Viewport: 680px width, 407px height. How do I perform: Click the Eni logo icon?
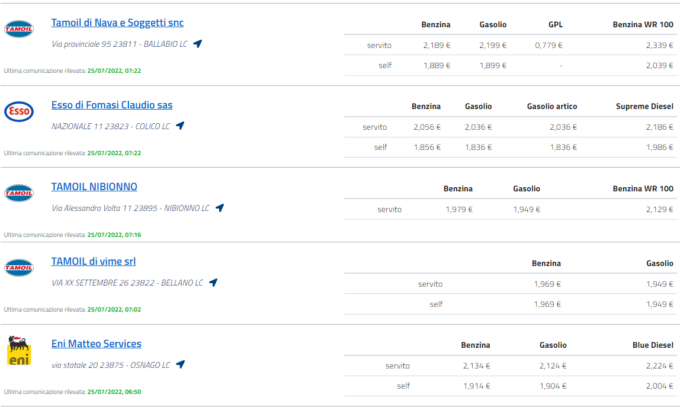19,349
